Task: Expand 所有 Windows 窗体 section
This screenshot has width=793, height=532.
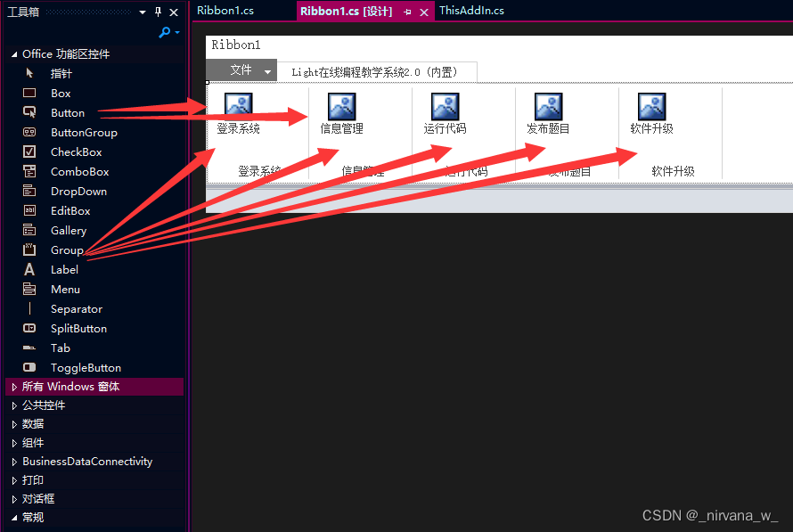Action: tap(14, 387)
